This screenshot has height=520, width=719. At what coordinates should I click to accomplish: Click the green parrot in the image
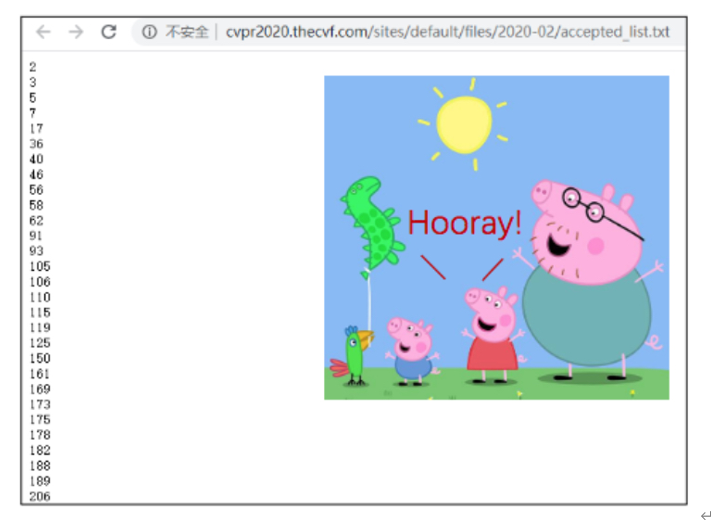coord(354,355)
